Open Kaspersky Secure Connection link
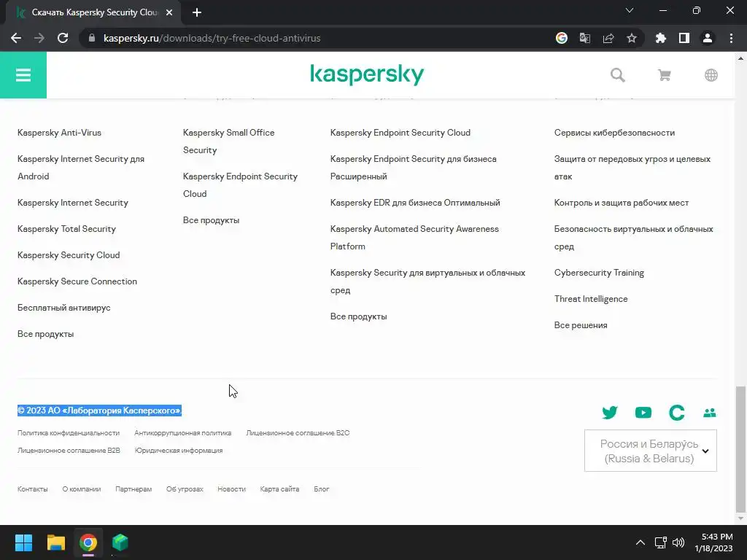747x560 pixels. pos(77,281)
